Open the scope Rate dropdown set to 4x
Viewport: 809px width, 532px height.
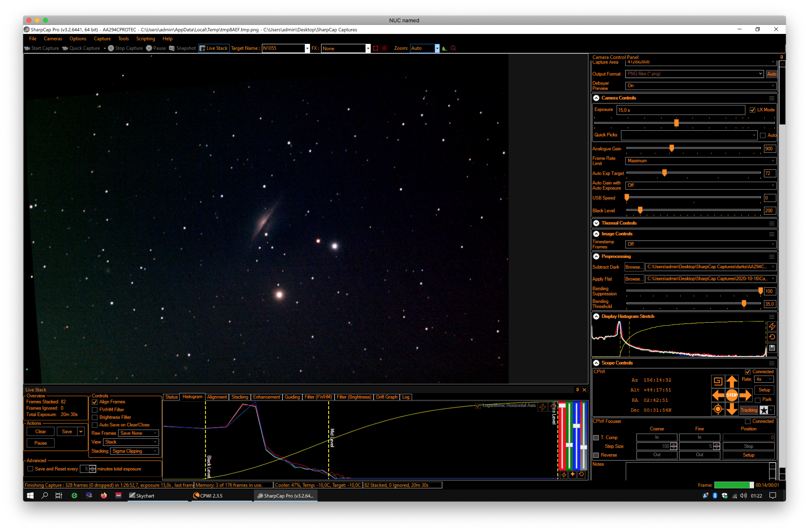pos(764,379)
